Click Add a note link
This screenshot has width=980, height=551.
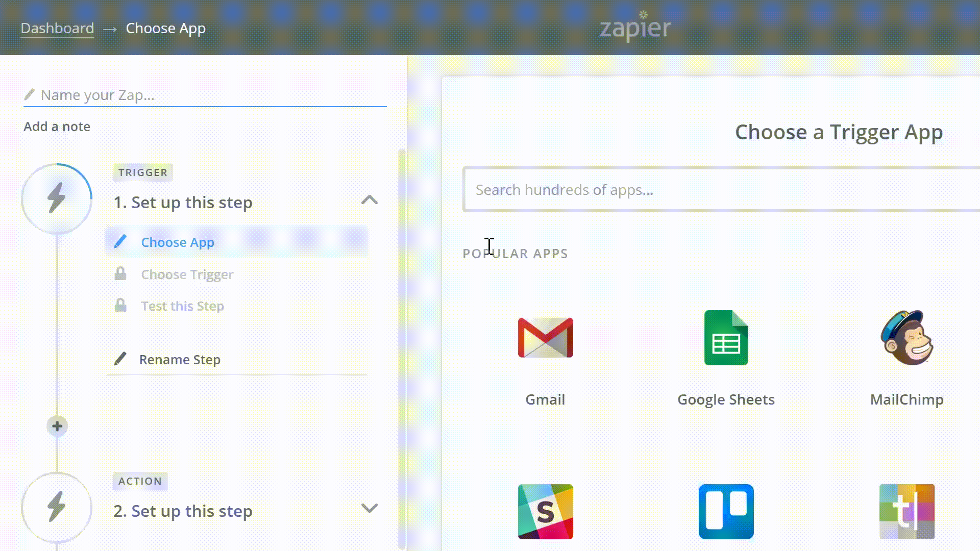click(57, 126)
